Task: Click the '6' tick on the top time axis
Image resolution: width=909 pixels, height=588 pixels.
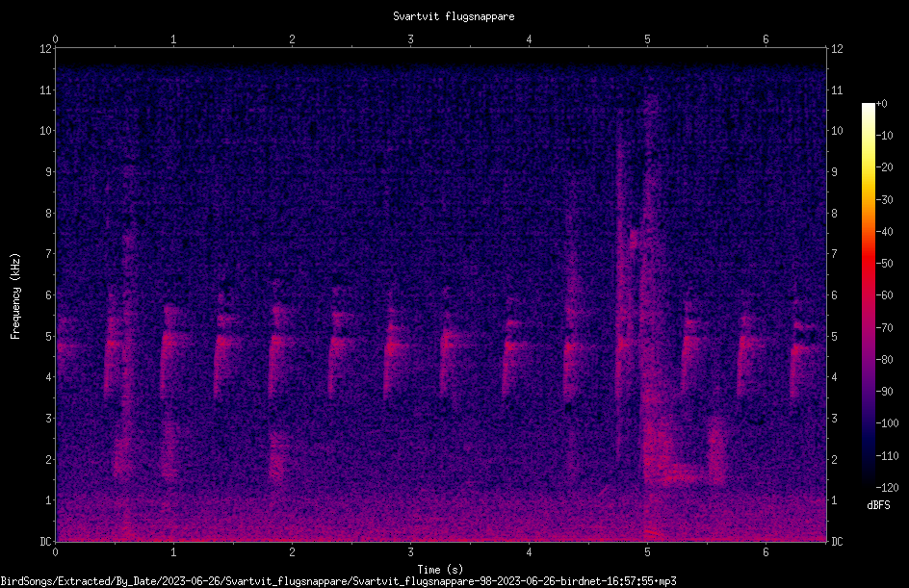Action: pos(766,39)
